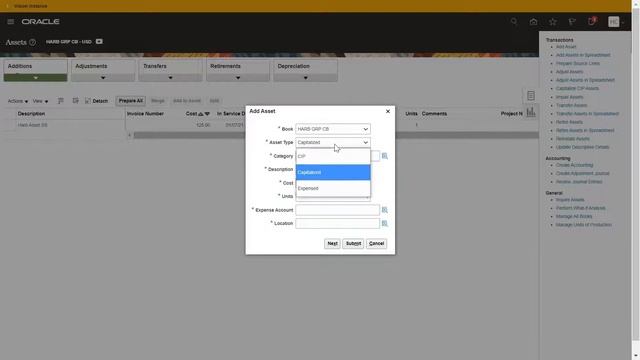
Task: Expand the Depreciation infotile arrow
Action: [x=305, y=78]
